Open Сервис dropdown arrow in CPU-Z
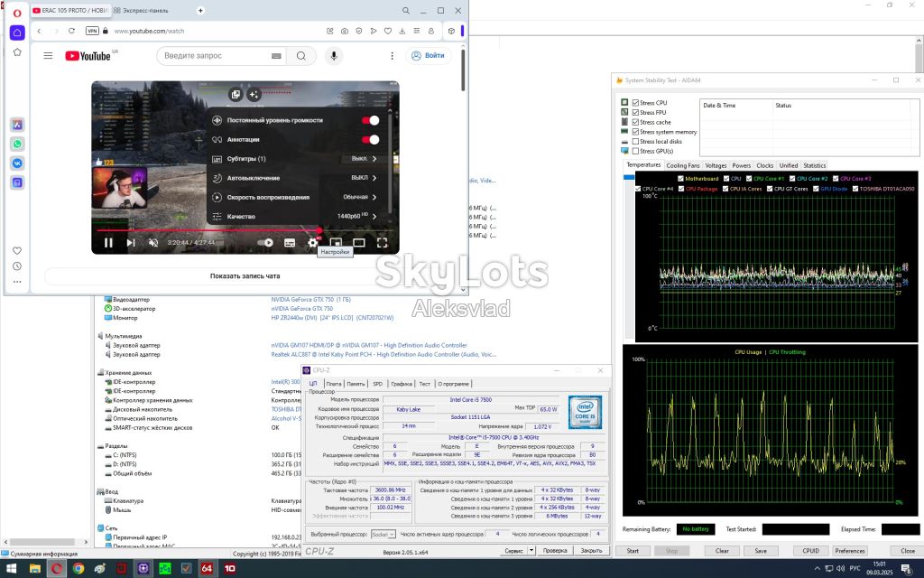The width and height of the screenshot is (924, 578). (531, 550)
